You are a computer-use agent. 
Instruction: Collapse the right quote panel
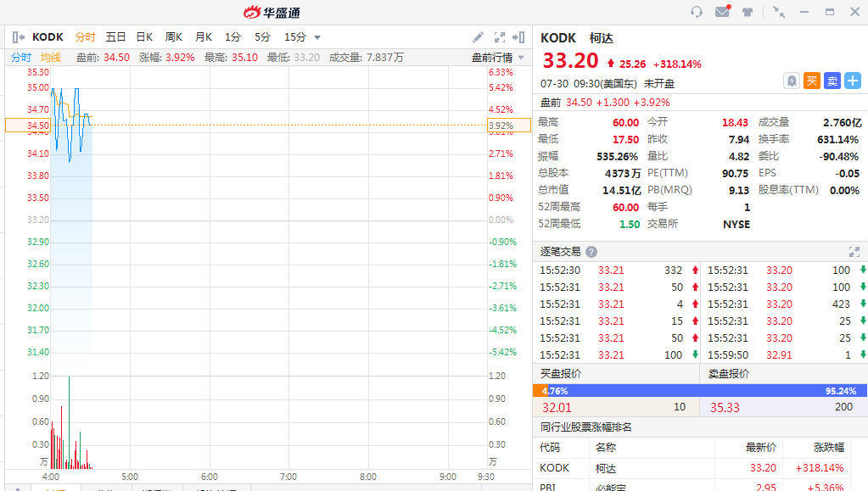518,37
